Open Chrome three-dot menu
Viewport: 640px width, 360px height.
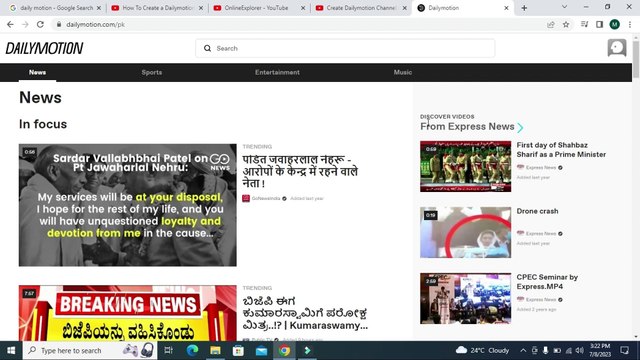tap(630, 24)
